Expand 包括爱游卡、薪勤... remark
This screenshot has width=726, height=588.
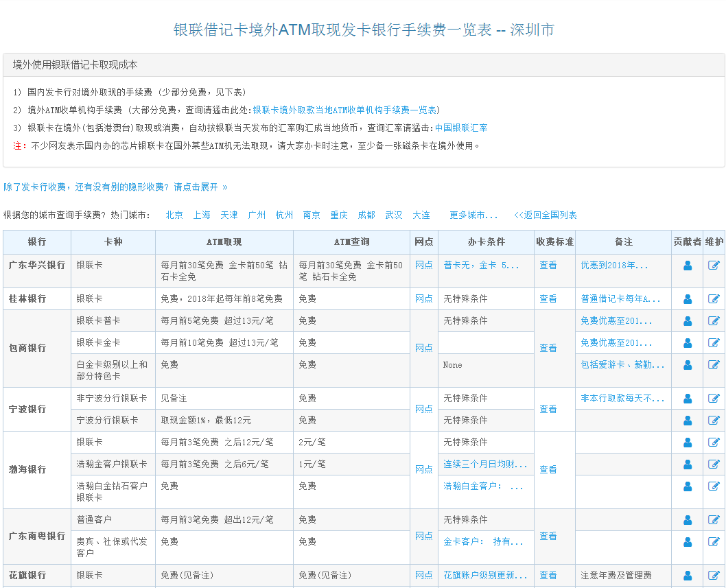click(x=622, y=365)
